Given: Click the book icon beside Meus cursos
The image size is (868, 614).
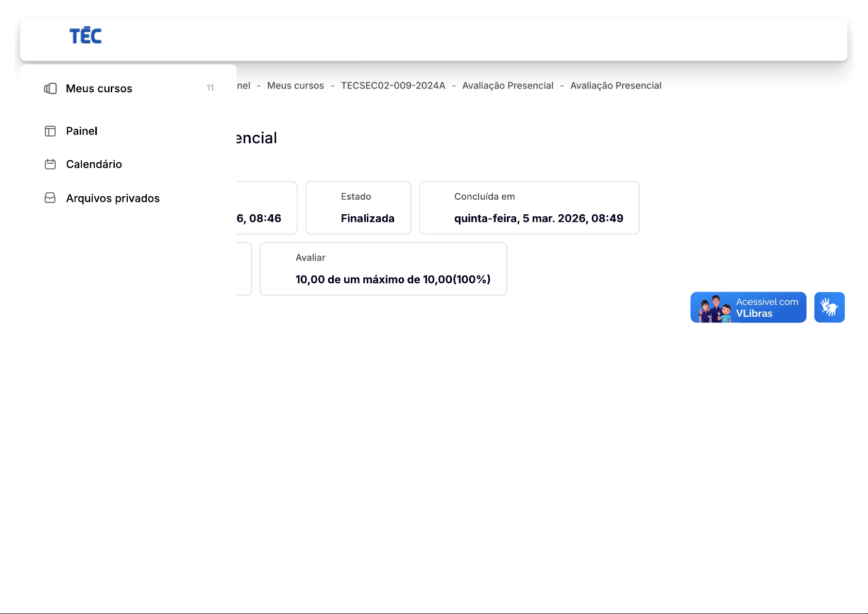Looking at the screenshot, I should coord(50,89).
